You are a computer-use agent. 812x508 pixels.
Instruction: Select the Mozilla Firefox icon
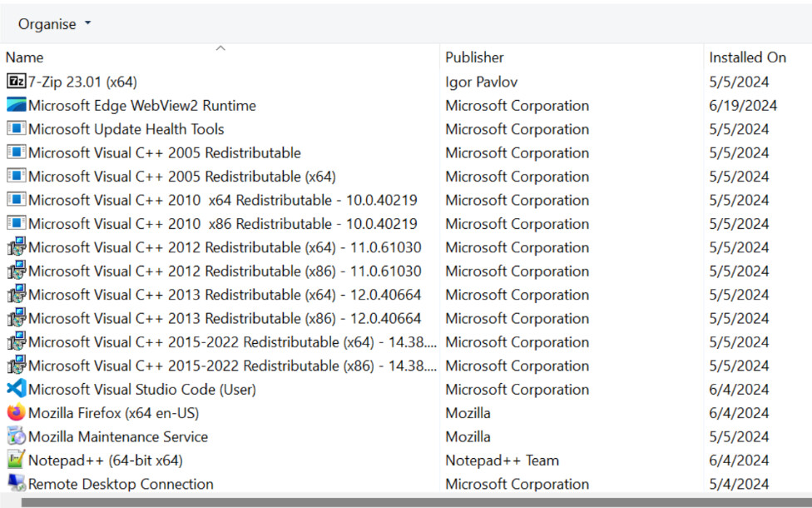coord(16,412)
